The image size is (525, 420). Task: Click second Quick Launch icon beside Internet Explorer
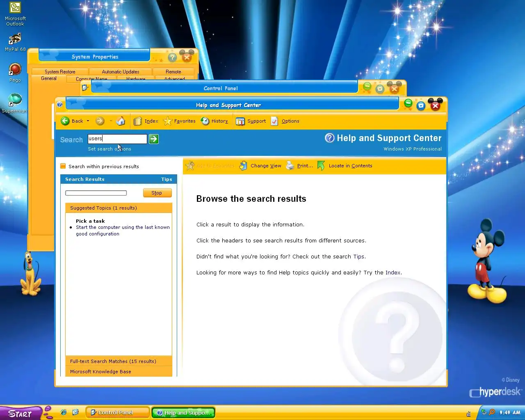pyautogui.click(x=75, y=412)
